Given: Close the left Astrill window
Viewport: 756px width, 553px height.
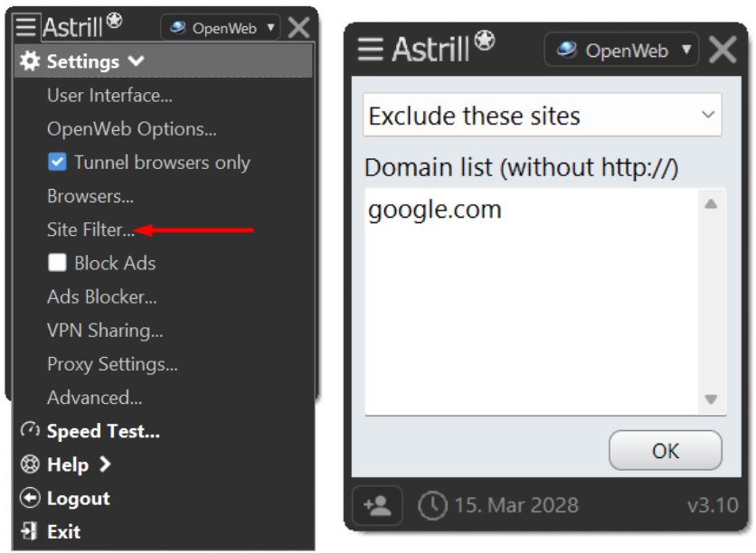Looking at the screenshot, I should (x=299, y=27).
